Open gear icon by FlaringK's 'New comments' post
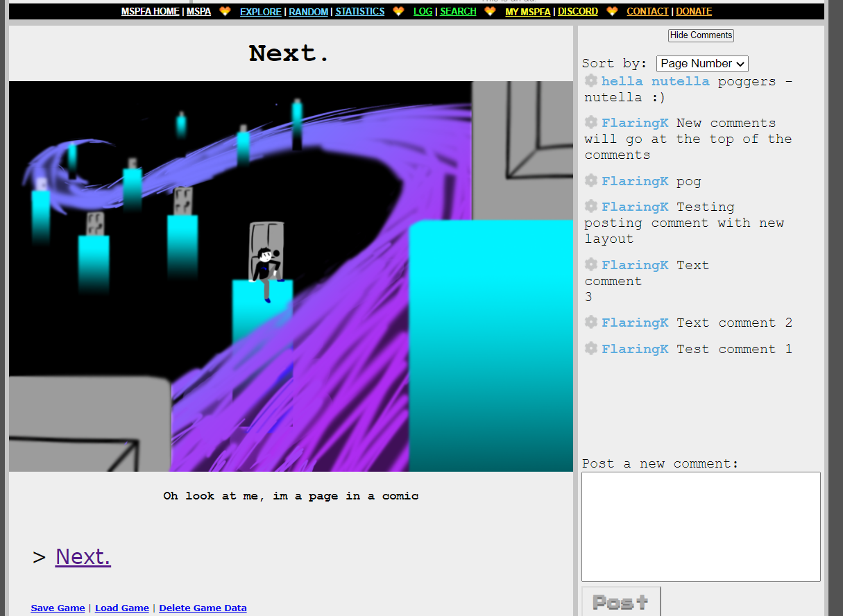Image resolution: width=843 pixels, height=616 pixels. [x=590, y=122]
